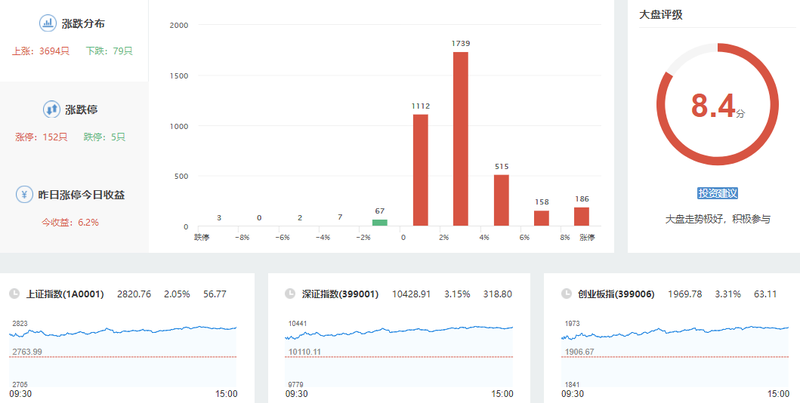The height and width of the screenshot is (403, 800).
Task: Click the 8.4分 rating ring gauge
Action: tap(717, 104)
